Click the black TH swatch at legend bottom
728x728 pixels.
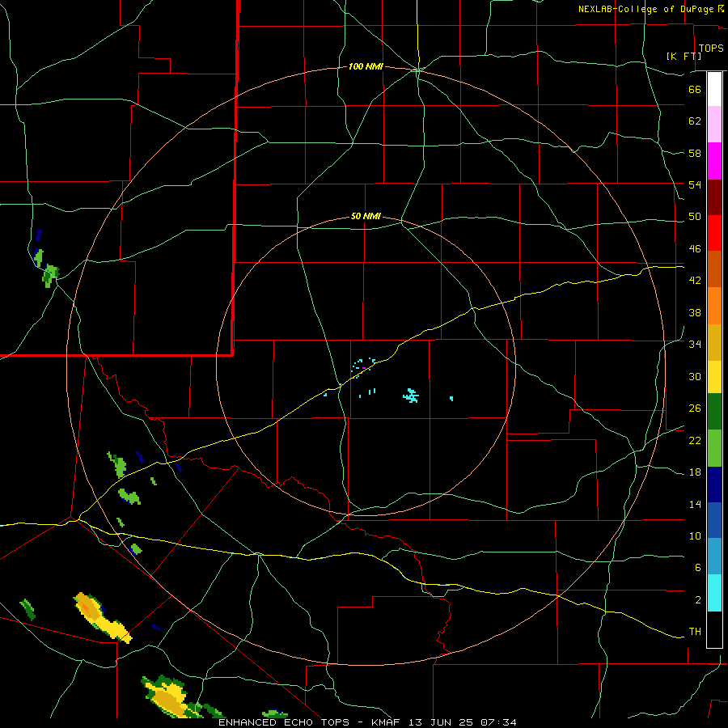[x=714, y=629]
